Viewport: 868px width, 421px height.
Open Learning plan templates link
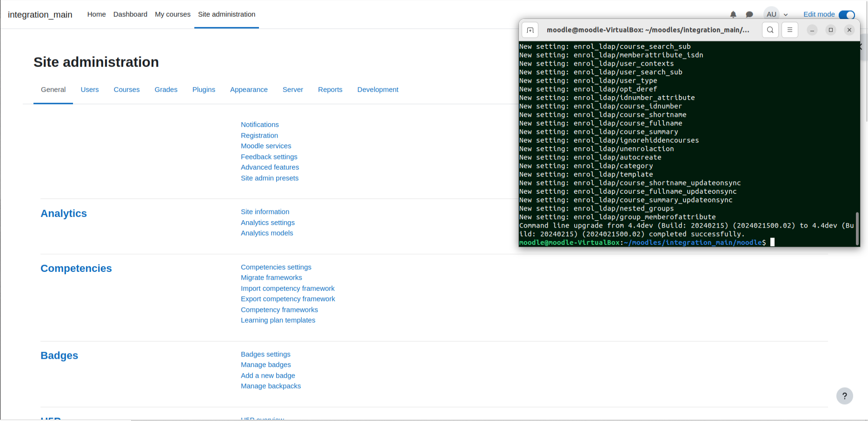pos(278,320)
